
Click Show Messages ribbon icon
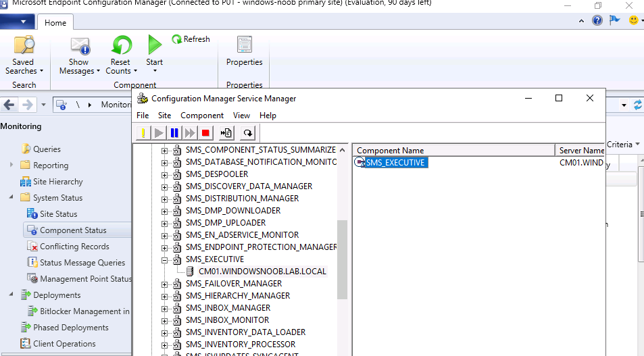tap(80, 55)
